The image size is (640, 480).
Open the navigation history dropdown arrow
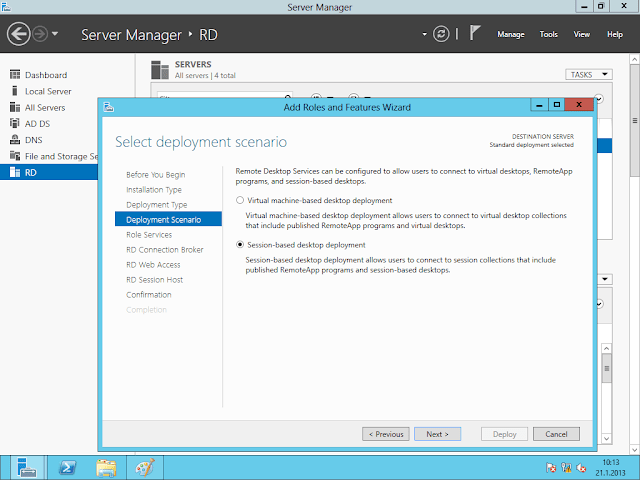click(x=54, y=35)
